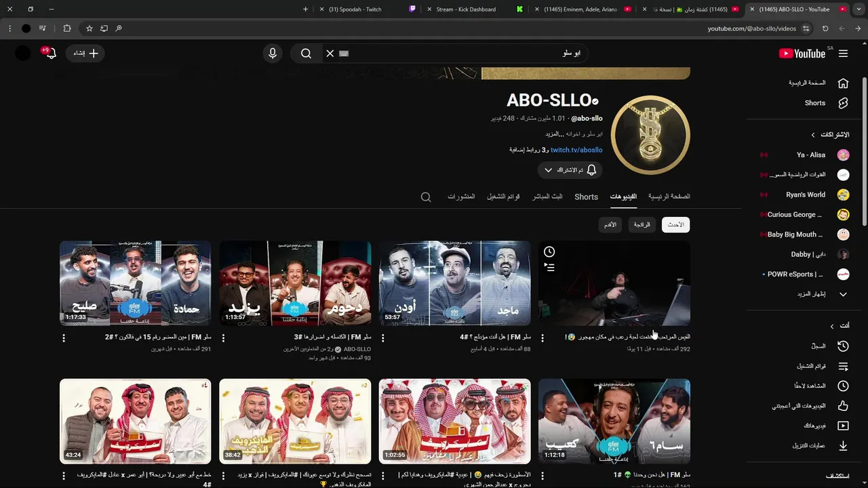The height and width of the screenshot is (488, 868).
Task: Bookmark this page with the star icon
Action: pyautogui.click(x=89, y=28)
